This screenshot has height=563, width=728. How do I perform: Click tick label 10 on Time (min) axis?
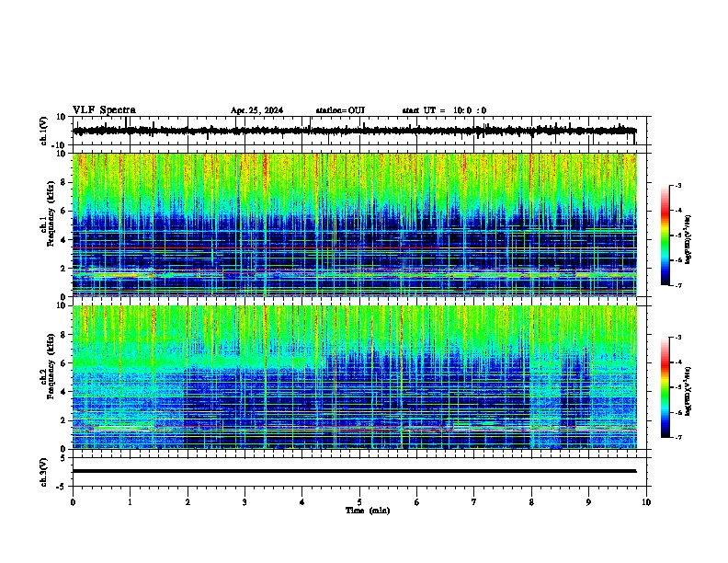click(646, 502)
